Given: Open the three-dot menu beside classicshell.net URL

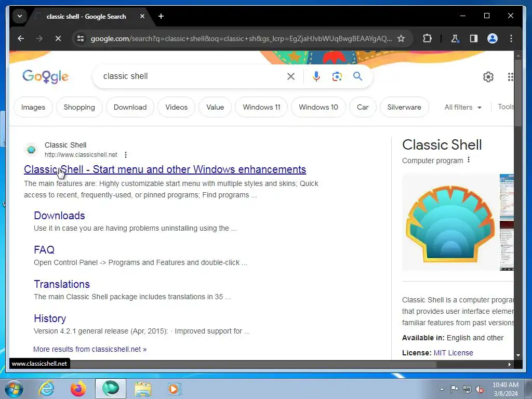Looking at the screenshot, I should [126, 155].
